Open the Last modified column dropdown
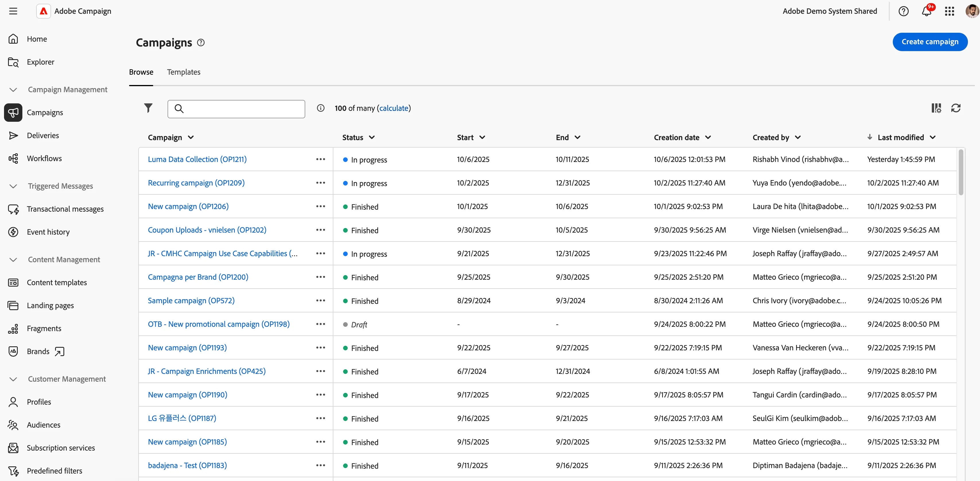The width and height of the screenshot is (980, 481). [x=933, y=138]
